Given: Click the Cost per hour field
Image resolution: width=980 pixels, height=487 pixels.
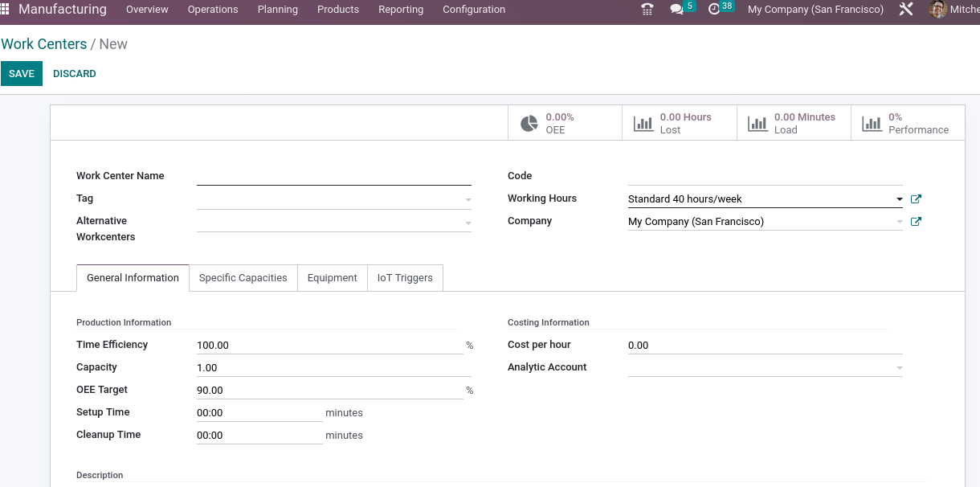Looking at the screenshot, I should (766, 346).
